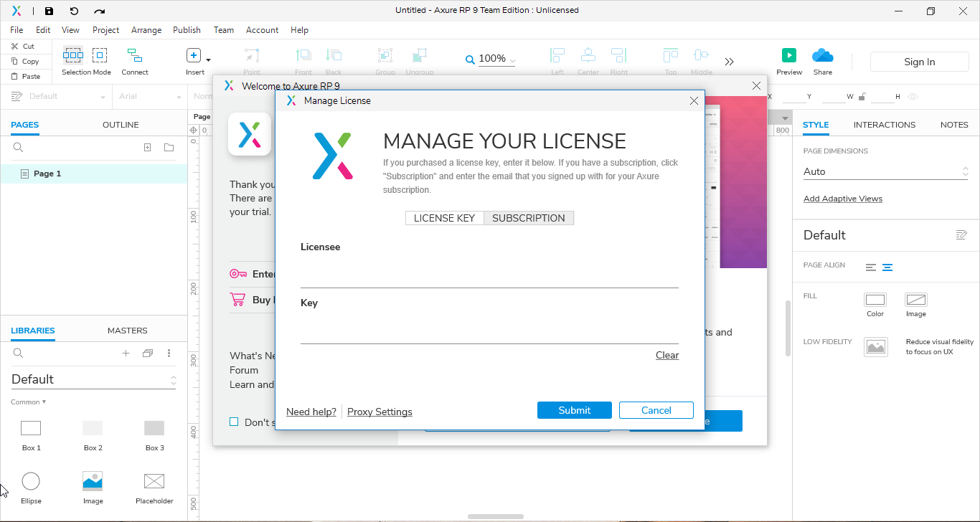
Task: Click the Sign In button
Action: point(919,62)
